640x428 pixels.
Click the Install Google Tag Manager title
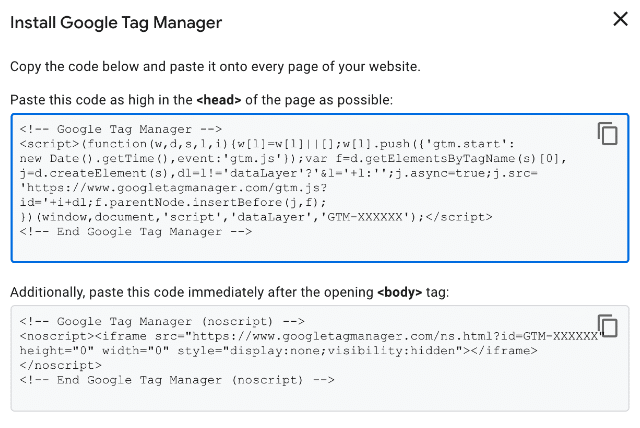[x=116, y=22]
